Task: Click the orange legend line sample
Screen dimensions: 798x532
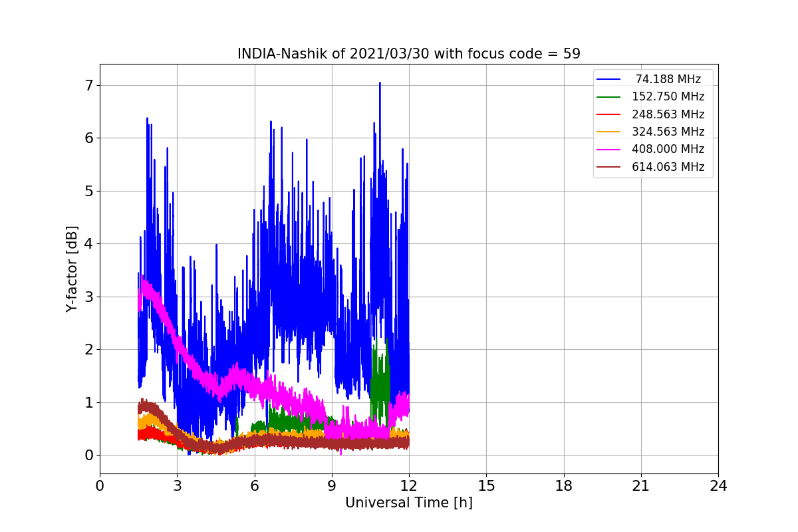Action: click(609, 132)
